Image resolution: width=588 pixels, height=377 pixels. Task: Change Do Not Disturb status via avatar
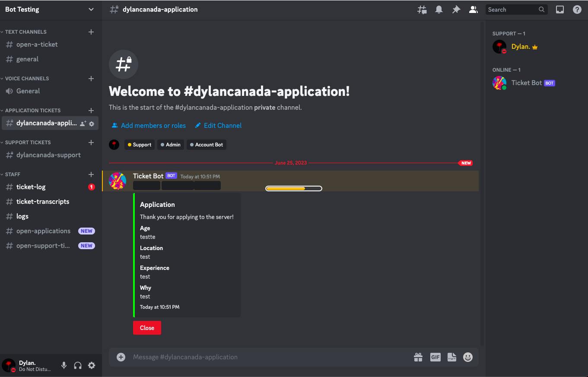coord(9,365)
